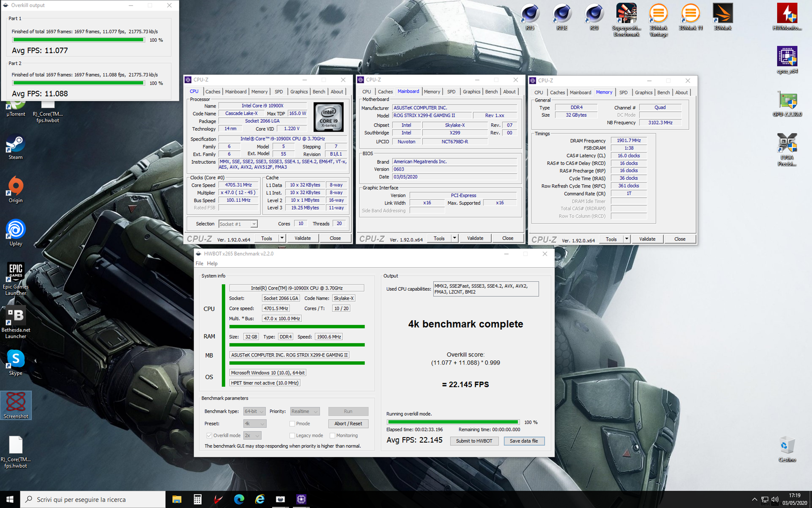Open EVGA Precision desktop shortcut
Screen dimensions: 812x508
(787, 150)
